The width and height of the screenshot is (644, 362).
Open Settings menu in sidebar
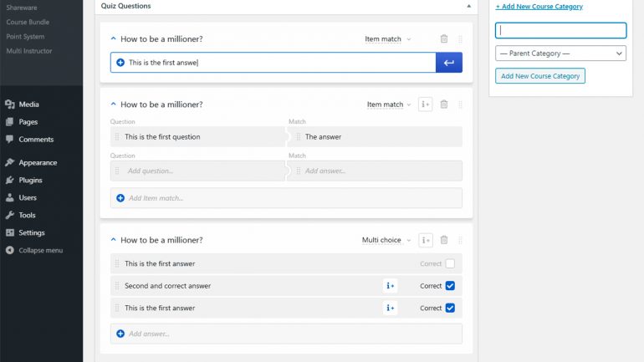point(32,232)
